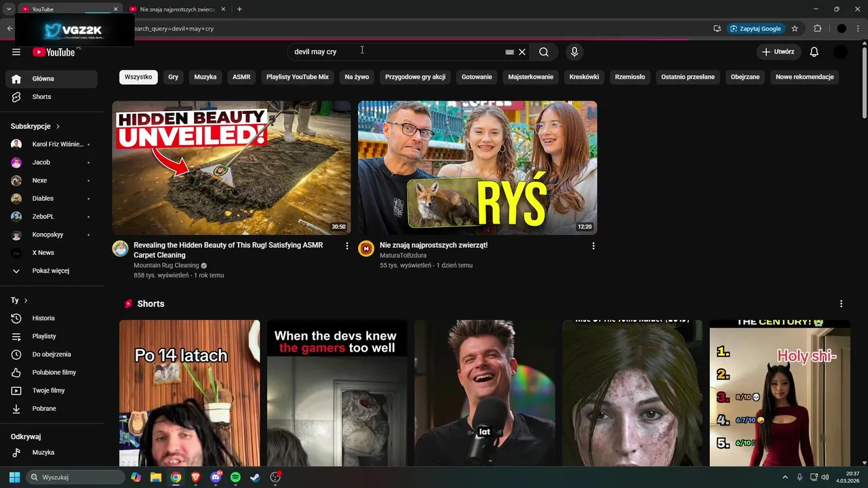This screenshot has height=488, width=868.
Task: Select the Wszystko filter chip
Action: pos(138,77)
